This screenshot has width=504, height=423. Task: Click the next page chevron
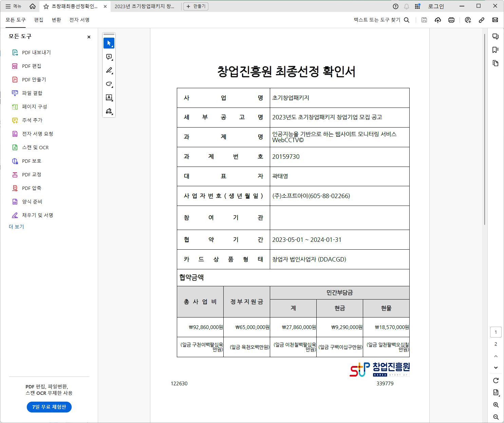(x=496, y=368)
